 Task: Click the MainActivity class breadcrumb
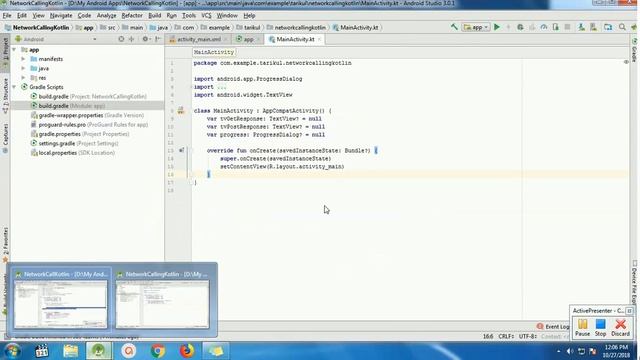(x=214, y=52)
